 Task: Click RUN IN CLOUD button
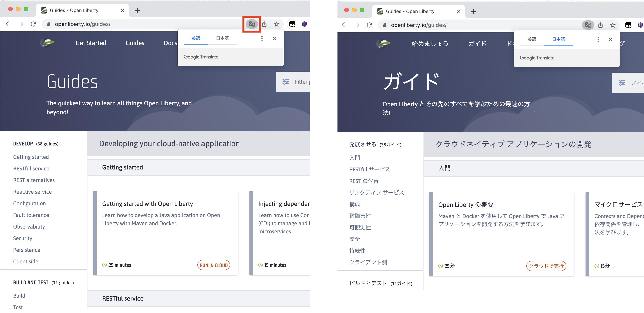[213, 265]
